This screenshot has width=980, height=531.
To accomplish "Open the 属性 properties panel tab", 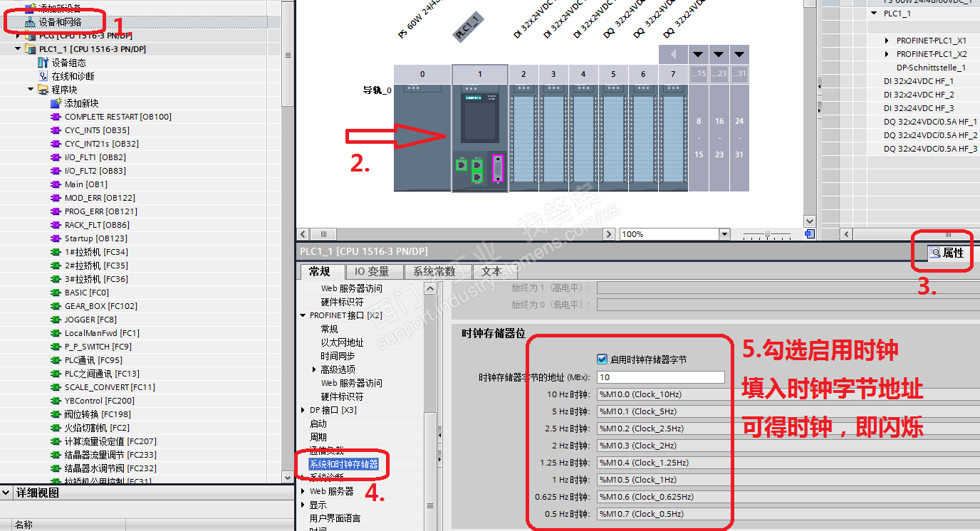I will [x=947, y=253].
